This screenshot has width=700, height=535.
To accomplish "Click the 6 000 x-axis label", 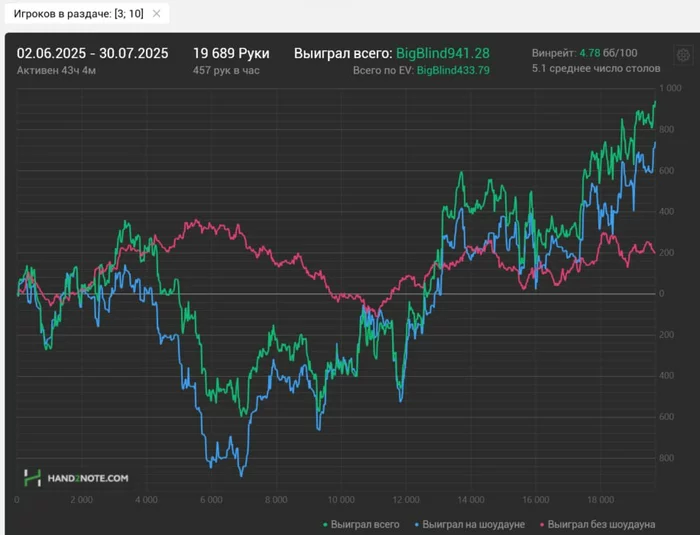I will [x=211, y=500].
